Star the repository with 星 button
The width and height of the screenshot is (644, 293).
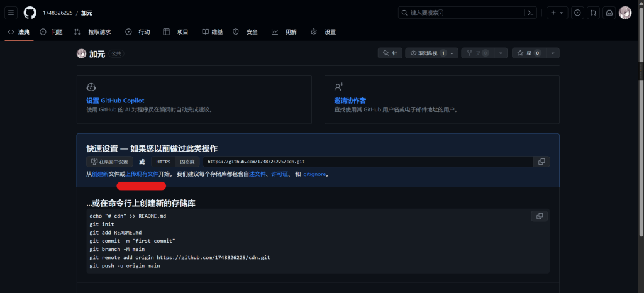pos(529,53)
